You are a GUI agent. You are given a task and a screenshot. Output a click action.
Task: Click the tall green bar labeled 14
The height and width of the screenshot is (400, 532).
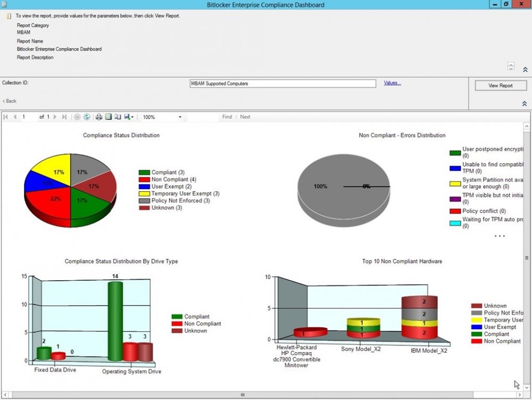[115, 321]
